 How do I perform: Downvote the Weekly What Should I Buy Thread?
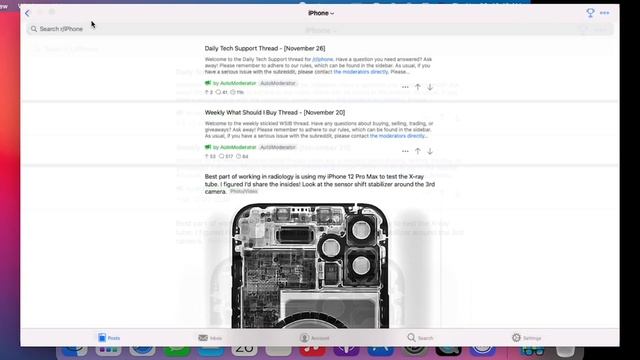pos(430,151)
